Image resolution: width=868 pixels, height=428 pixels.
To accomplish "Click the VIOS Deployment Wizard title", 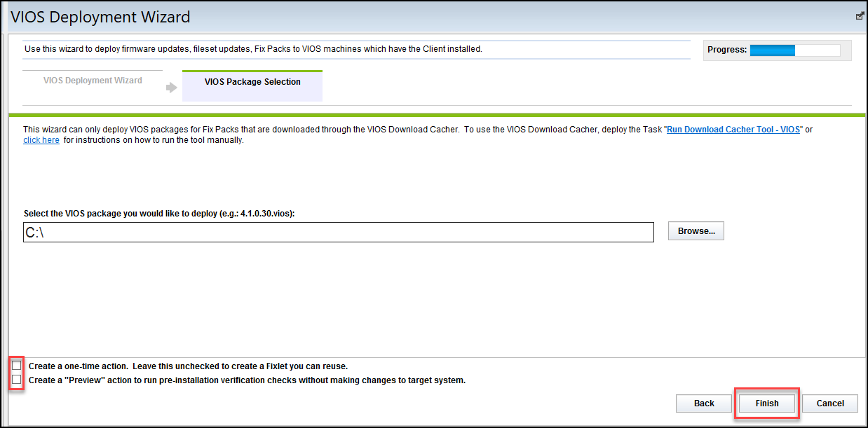I will point(100,17).
